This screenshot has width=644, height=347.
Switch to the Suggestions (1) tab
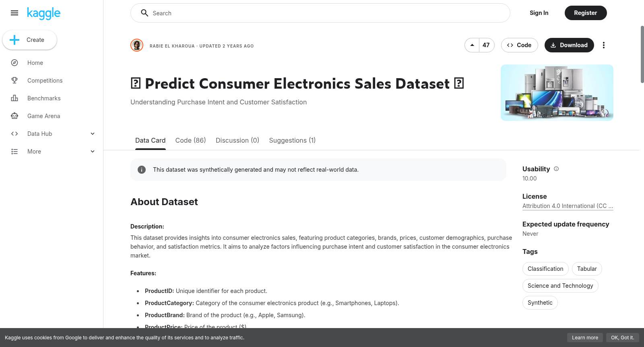[x=292, y=140]
